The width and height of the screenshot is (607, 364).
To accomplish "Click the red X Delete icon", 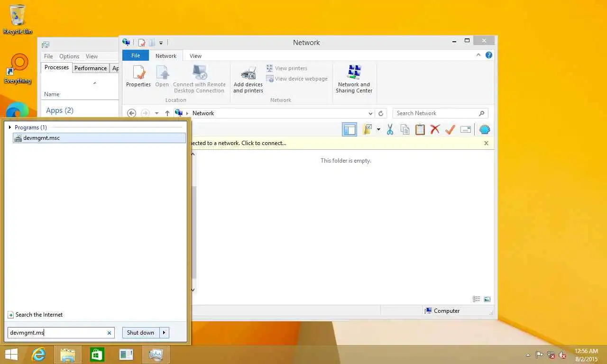I will pos(435,129).
